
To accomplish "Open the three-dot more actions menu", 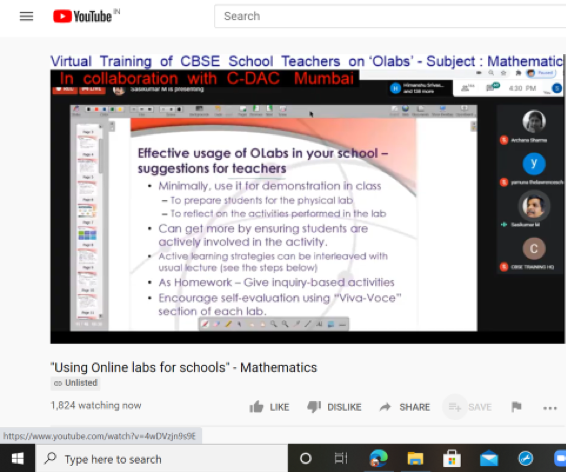I will [x=550, y=408].
